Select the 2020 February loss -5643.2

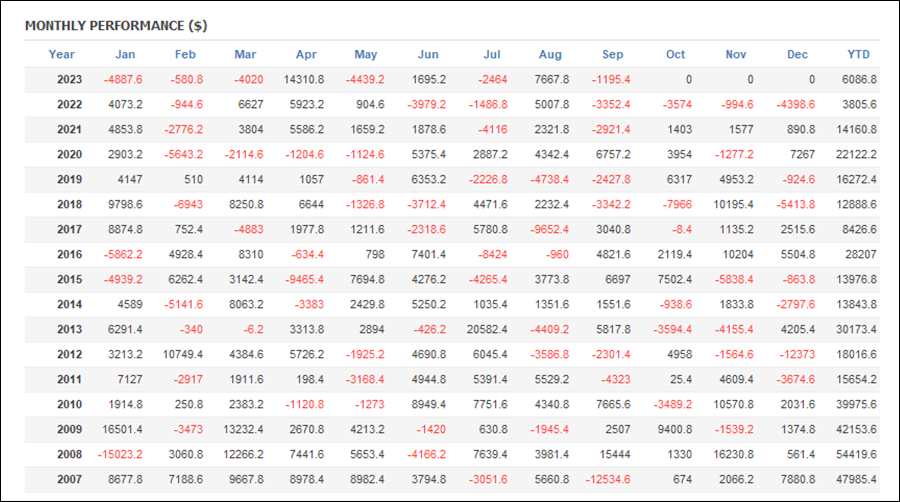pyautogui.click(x=184, y=154)
